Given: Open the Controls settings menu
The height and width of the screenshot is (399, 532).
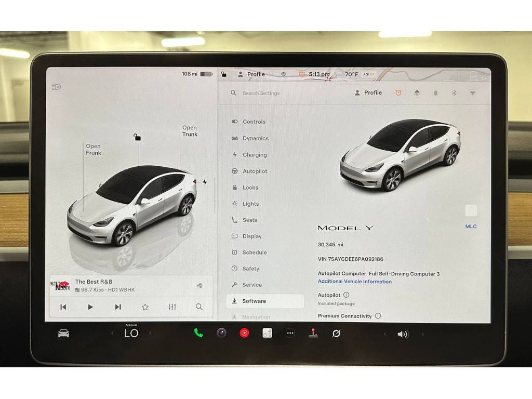Looking at the screenshot, I should pyautogui.click(x=249, y=122).
